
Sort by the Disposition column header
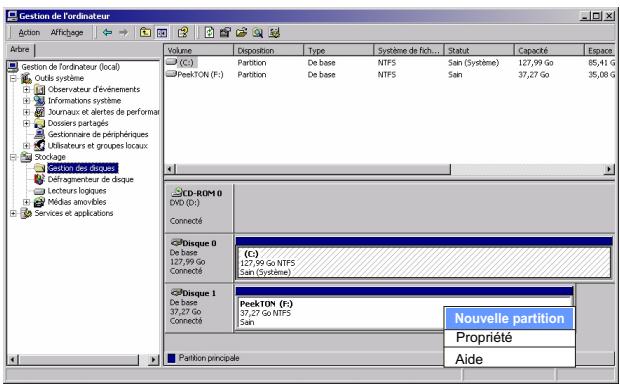(x=269, y=51)
